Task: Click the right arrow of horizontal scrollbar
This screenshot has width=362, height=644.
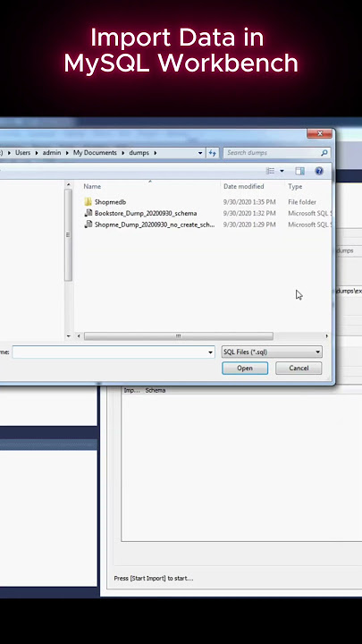Action: click(x=327, y=336)
